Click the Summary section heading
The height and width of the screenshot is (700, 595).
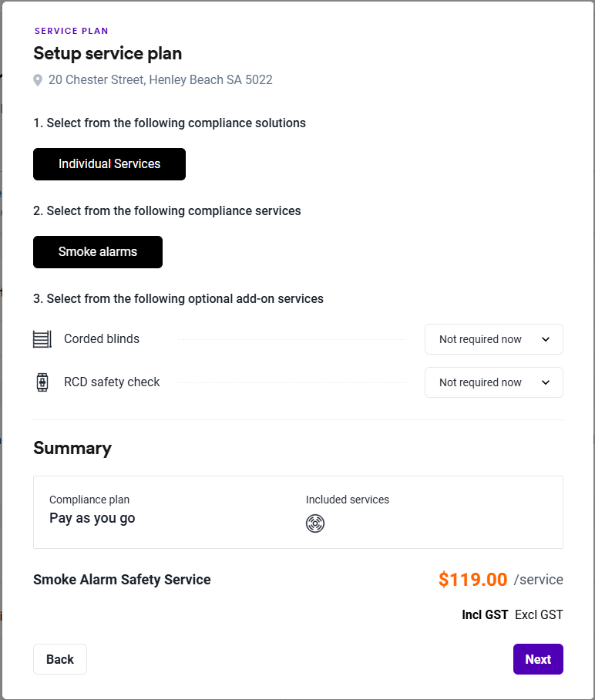(x=72, y=448)
